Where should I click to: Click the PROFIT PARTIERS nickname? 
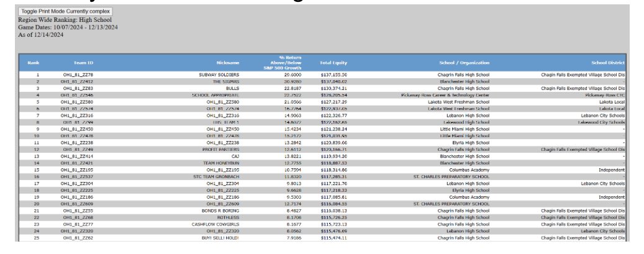click(x=221, y=150)
